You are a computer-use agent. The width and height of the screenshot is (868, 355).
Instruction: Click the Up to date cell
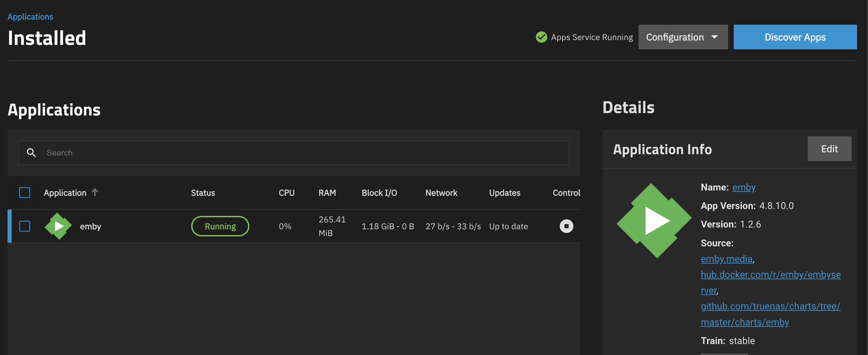tap(509, 226)
